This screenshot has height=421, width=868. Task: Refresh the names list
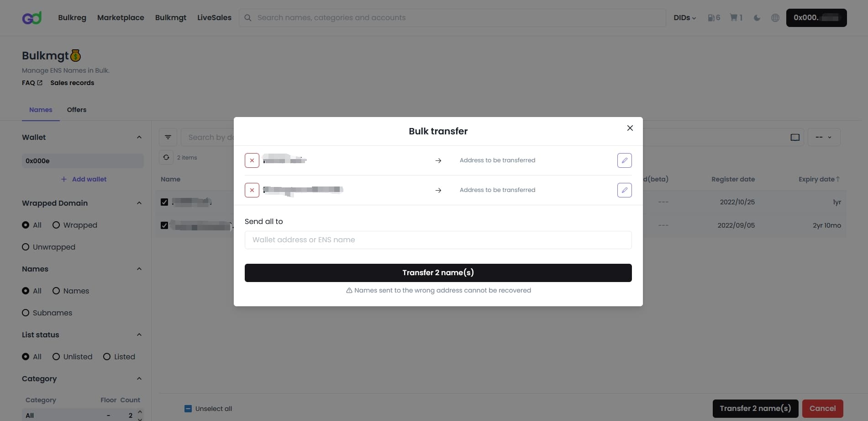[166, 157]
